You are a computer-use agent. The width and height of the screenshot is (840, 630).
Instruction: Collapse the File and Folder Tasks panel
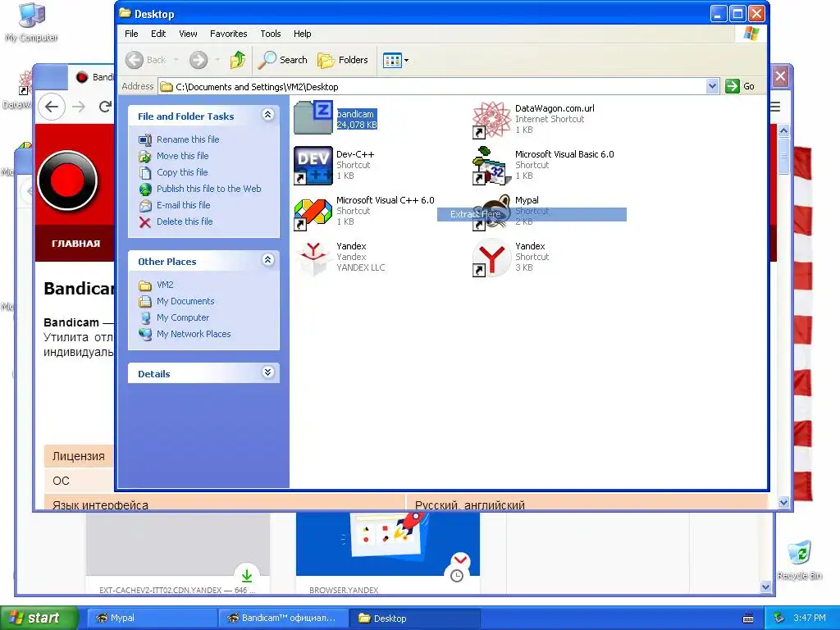pos(268,115)
